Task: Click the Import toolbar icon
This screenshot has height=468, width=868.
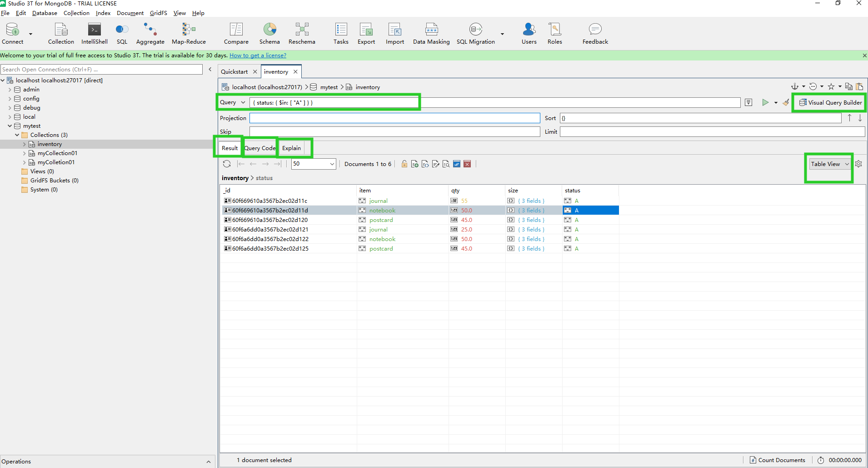Action: pyautogui.click(x=395, y=34)
